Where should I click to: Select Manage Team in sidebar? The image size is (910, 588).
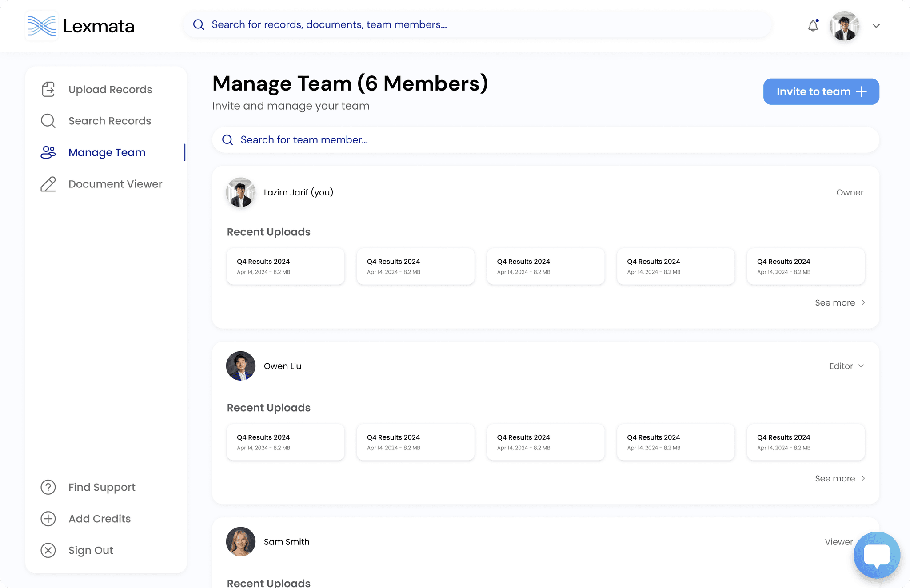click(107, 152)
